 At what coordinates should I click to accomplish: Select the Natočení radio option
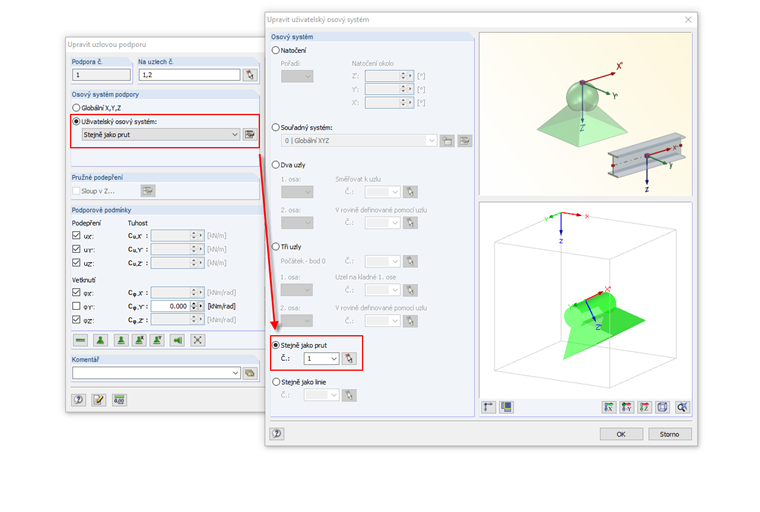(x=276, y=50)
